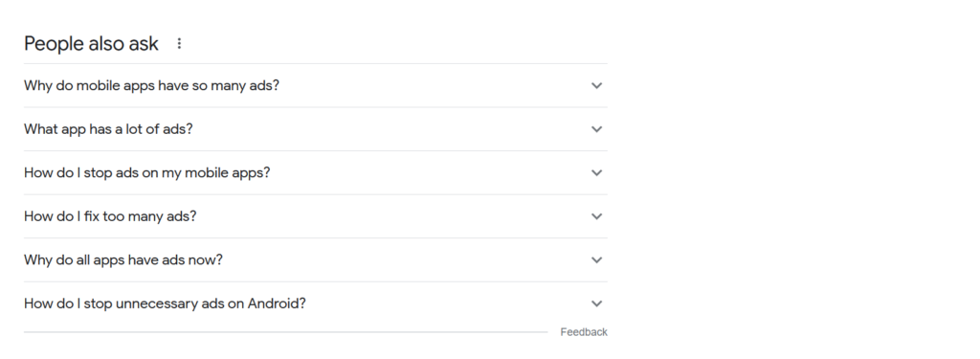Show answer about fixing too many ads

(315, 216)
